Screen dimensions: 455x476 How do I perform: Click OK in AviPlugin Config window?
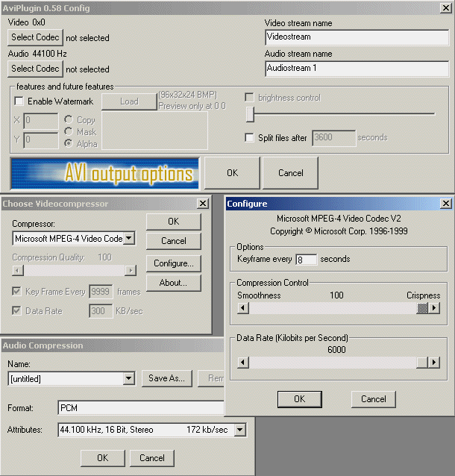pos(232,173)
